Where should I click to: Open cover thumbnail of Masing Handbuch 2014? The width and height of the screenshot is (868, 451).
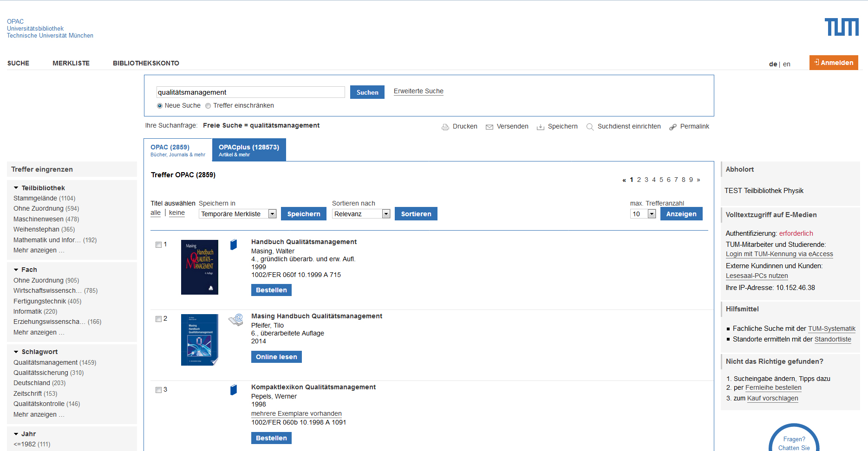pos(200,340)
